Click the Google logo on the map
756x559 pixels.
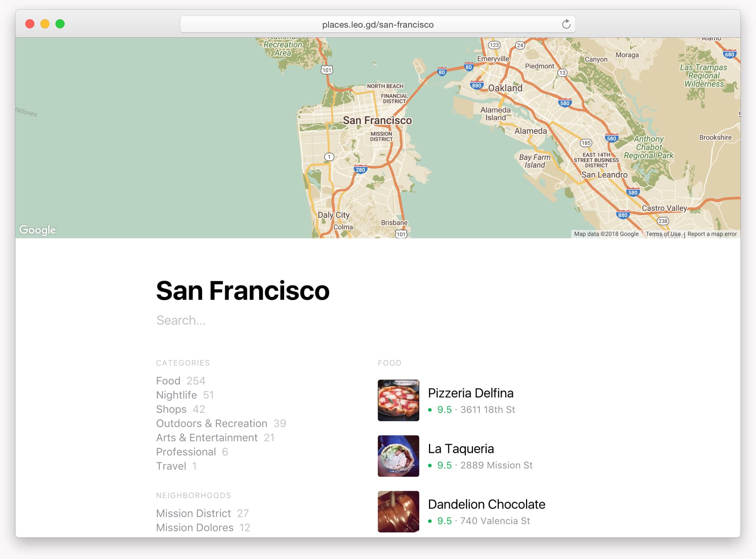tap(37, 229)
